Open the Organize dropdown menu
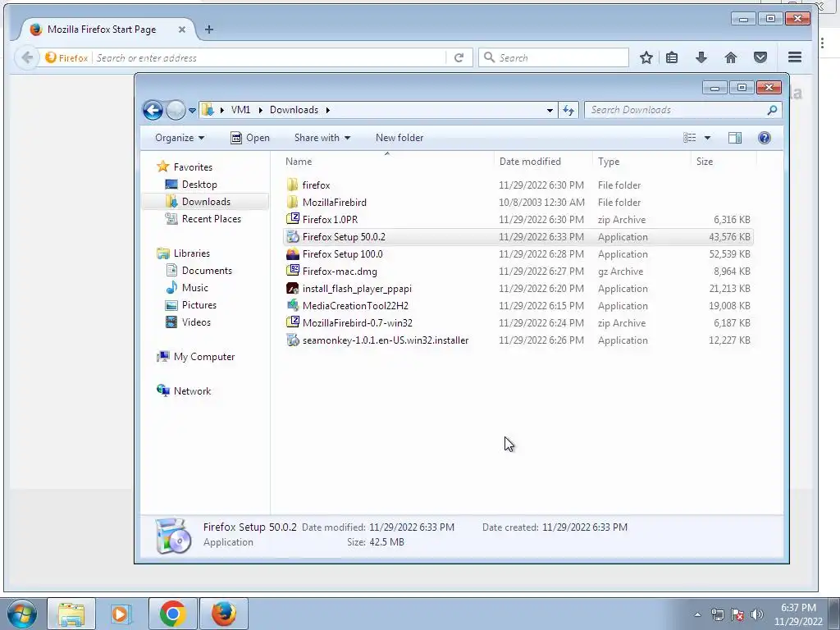 point(180,138)
